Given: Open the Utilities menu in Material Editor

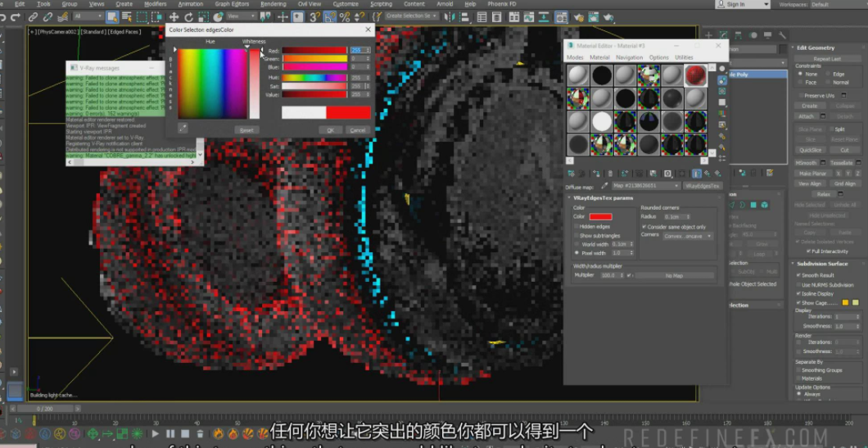Looking at the screenshot, I should click(684, 57).
